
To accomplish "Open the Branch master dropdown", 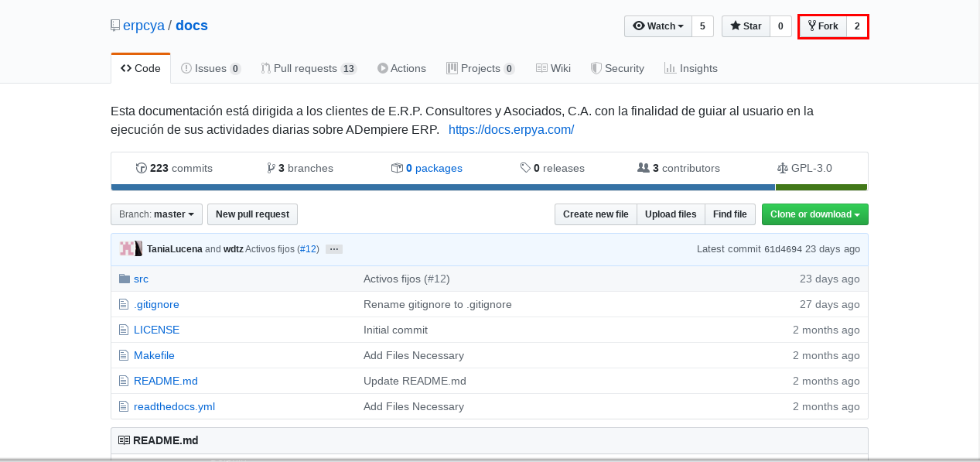I will (156, 214).
